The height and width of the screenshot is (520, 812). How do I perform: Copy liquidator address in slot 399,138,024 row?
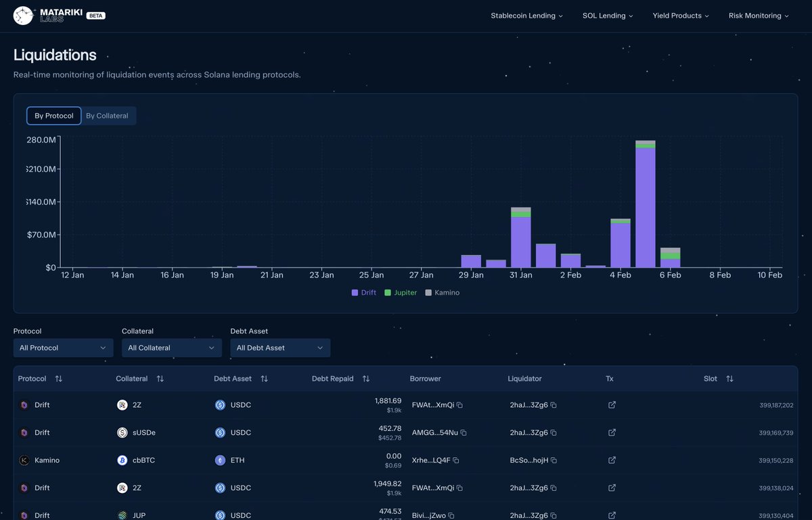pyautogui.click(x=554, y=488)
